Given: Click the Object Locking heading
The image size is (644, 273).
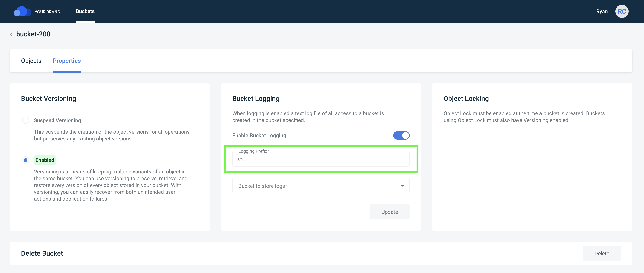Looking at the screenshot, I should click(466, 99).
